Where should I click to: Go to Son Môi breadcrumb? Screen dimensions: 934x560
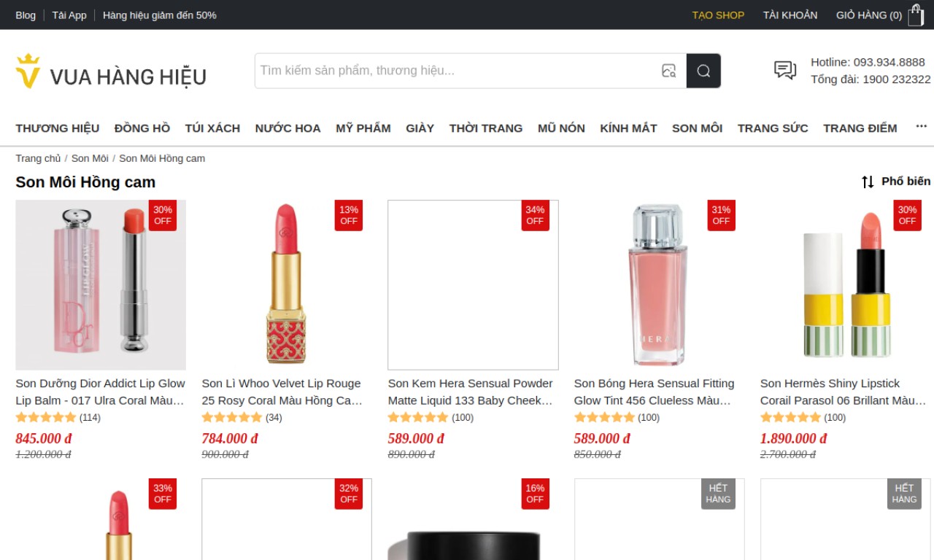click(90, 158)
